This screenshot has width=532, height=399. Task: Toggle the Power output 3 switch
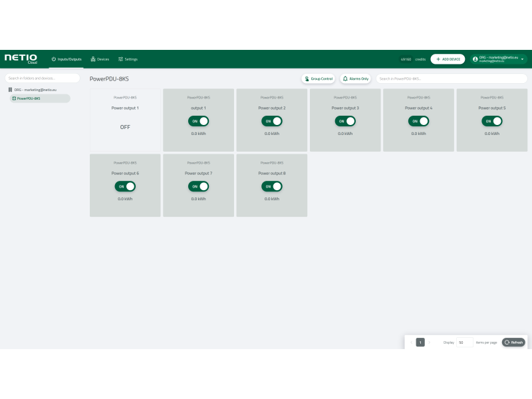click(345, 121)
